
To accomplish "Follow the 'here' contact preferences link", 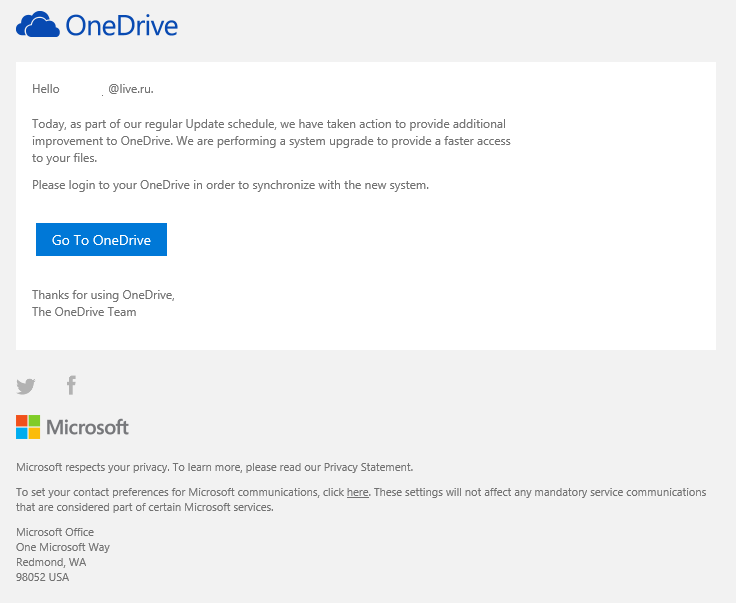I will 357,492.
